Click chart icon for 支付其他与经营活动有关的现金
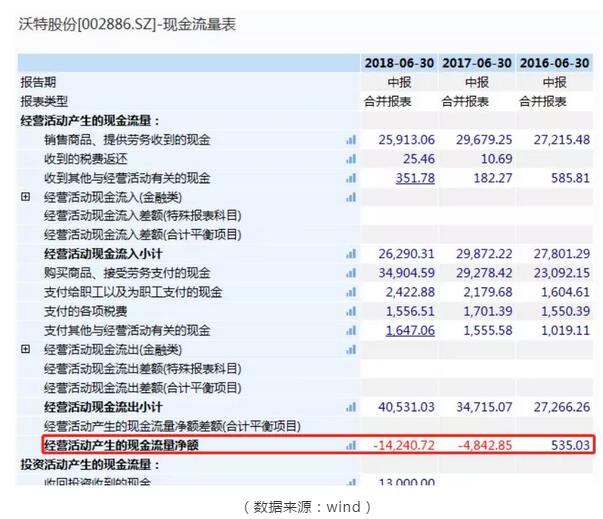The image size is (603, 519). coord(351,331)
